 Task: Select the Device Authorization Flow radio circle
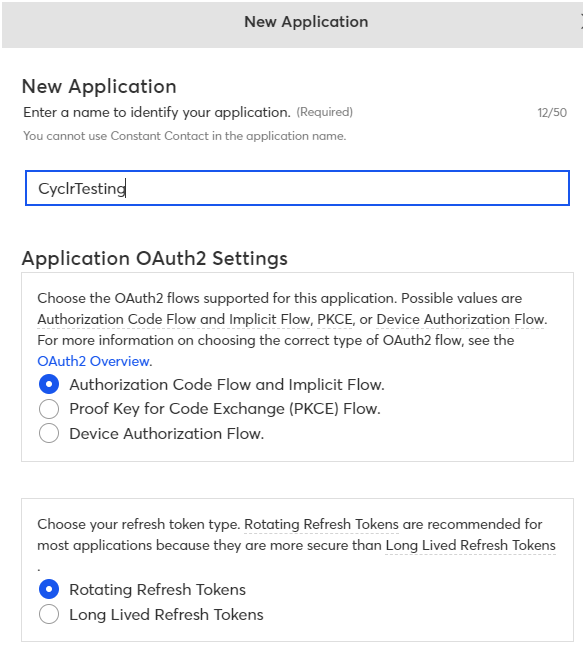coord(49,433)
